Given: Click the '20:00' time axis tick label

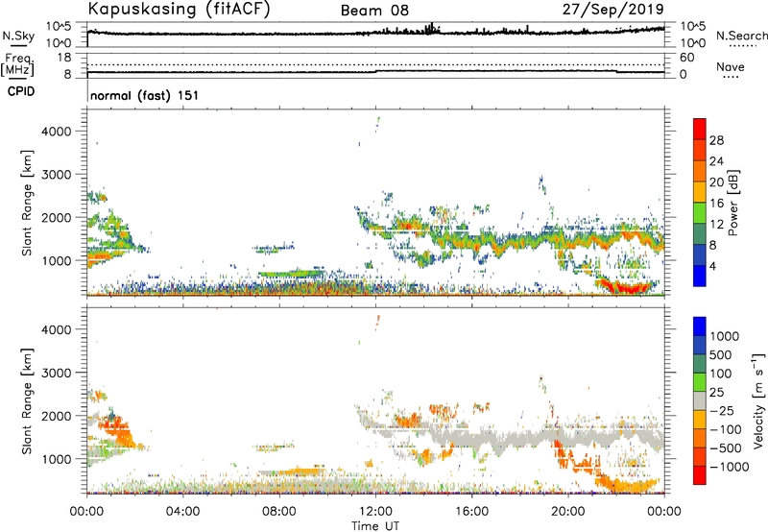Looking at the screenshot, I should pyautogui.click(x=567, y=512).
